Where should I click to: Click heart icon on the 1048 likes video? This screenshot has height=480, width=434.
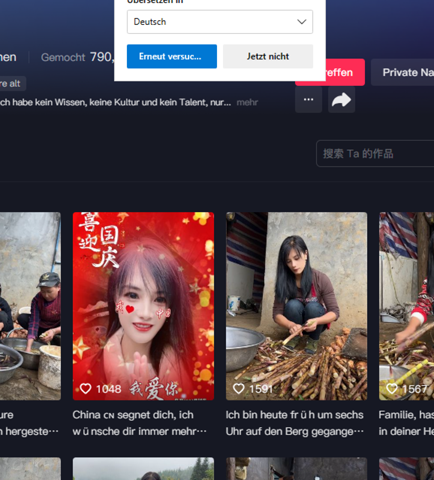pyautogui.click(x=86, y=388)
